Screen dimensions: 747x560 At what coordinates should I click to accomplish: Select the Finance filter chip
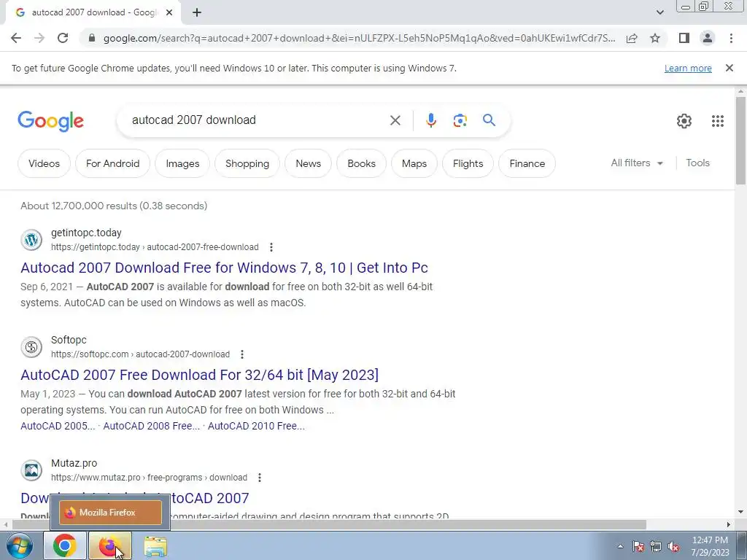click(527, 163)
